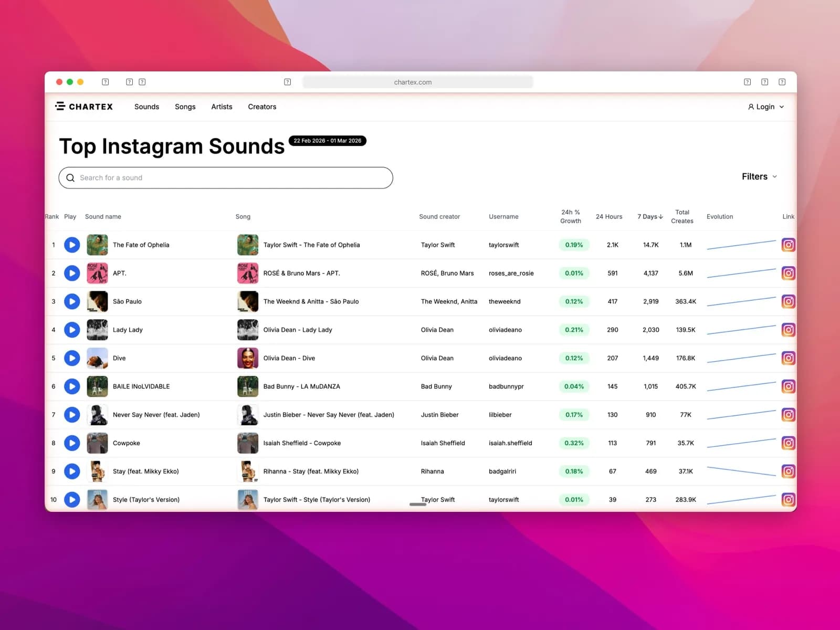Toggle the 7 Days sort order
The image size is (840, 630).
point(649,216)
